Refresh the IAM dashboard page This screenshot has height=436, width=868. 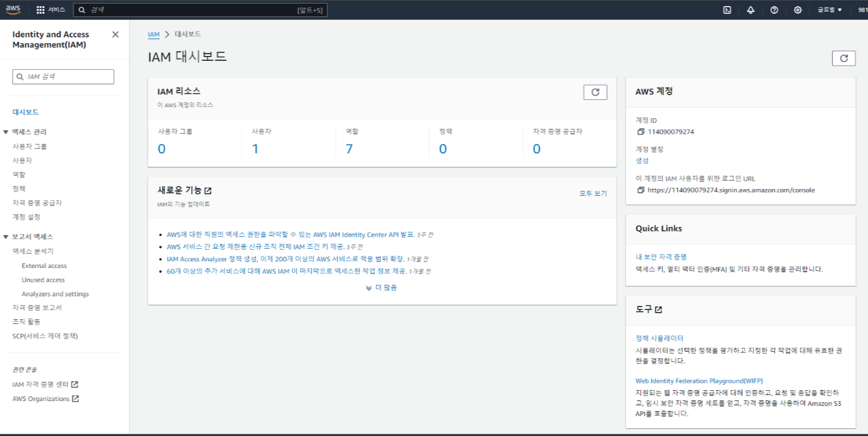tap(843, 58)
